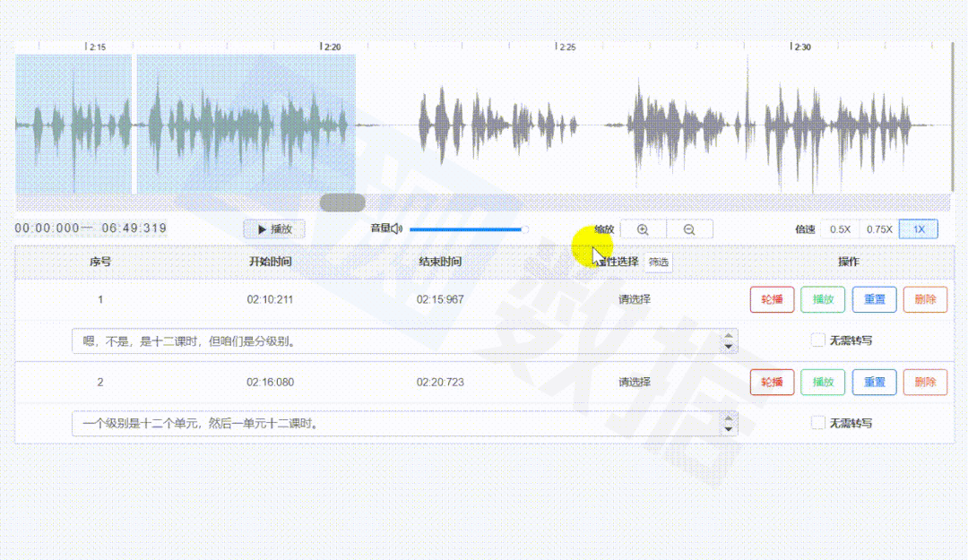Click up arrow of row 1 text field
The height and width of the screenshot is (560, 968).
tap(729, 337)
